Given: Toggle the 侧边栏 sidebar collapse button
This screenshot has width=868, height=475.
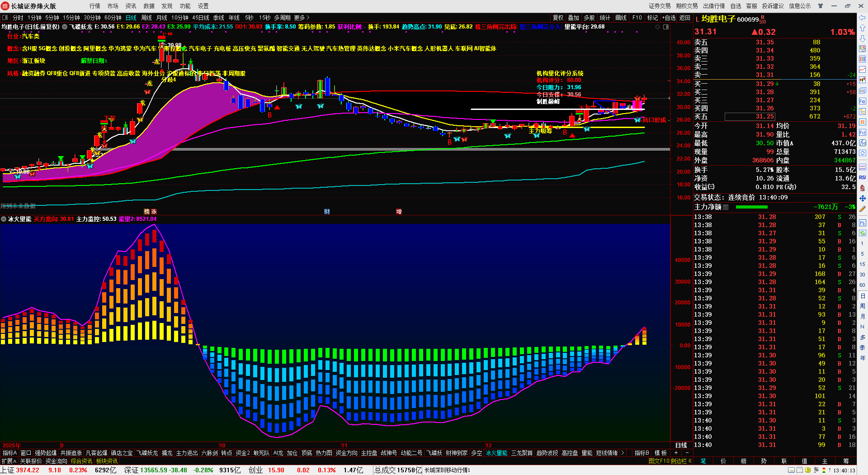Looking at the screenshot, I should (681, 461).
